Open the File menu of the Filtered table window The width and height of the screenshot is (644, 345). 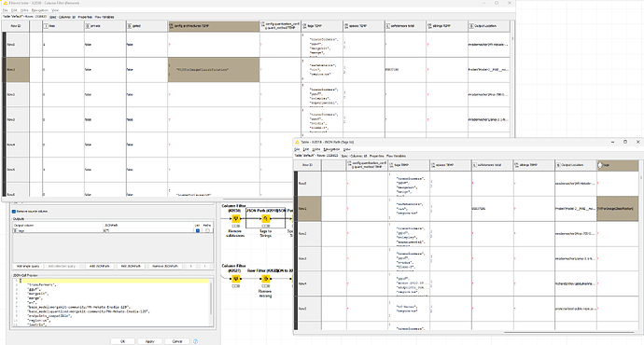point(6,10)
